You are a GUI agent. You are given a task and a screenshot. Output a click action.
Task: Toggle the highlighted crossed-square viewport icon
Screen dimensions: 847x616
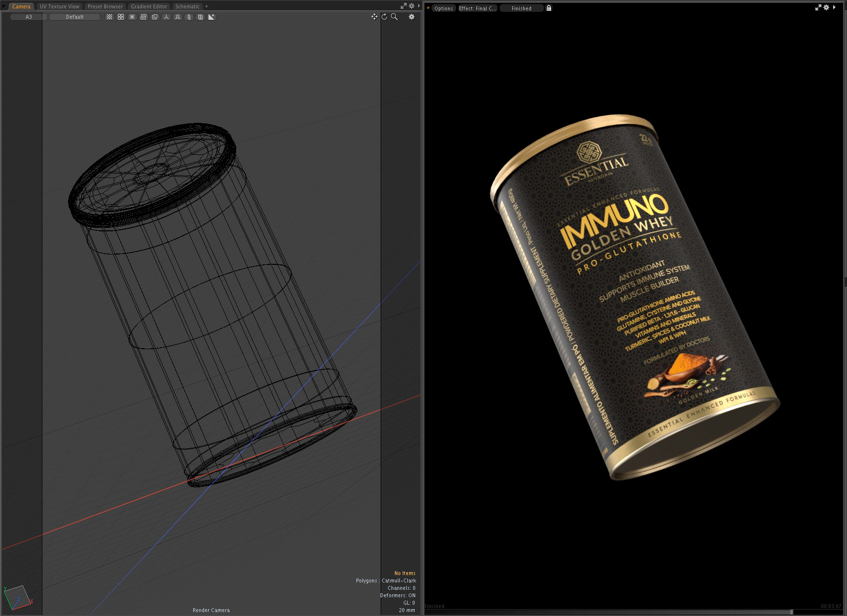pyautogui.click(x=132, y=17)
